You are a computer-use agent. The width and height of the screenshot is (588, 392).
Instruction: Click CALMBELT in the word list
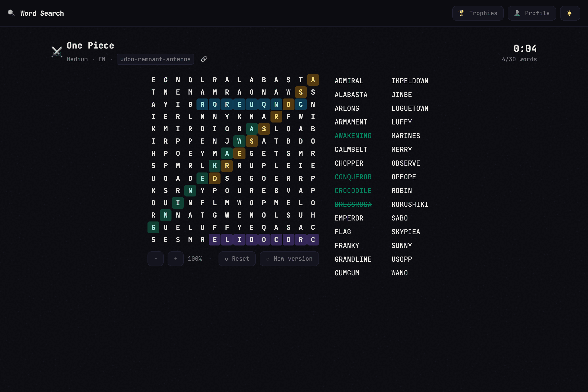351,149
